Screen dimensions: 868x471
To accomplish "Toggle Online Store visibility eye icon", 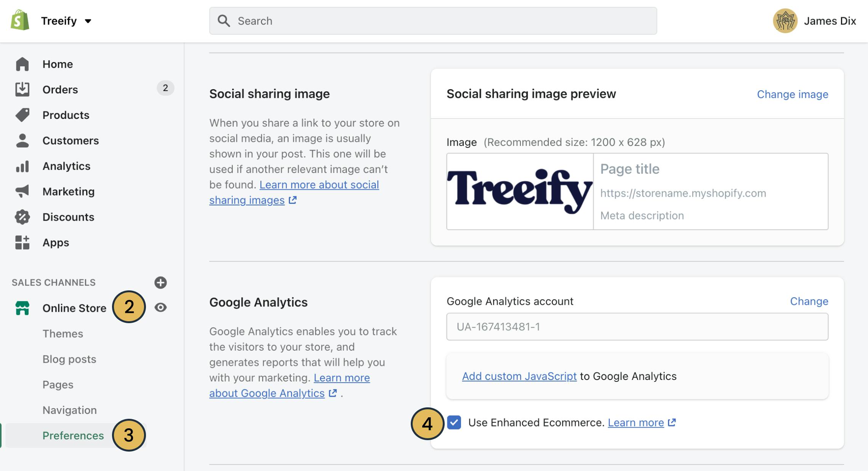I will point(161,307).
